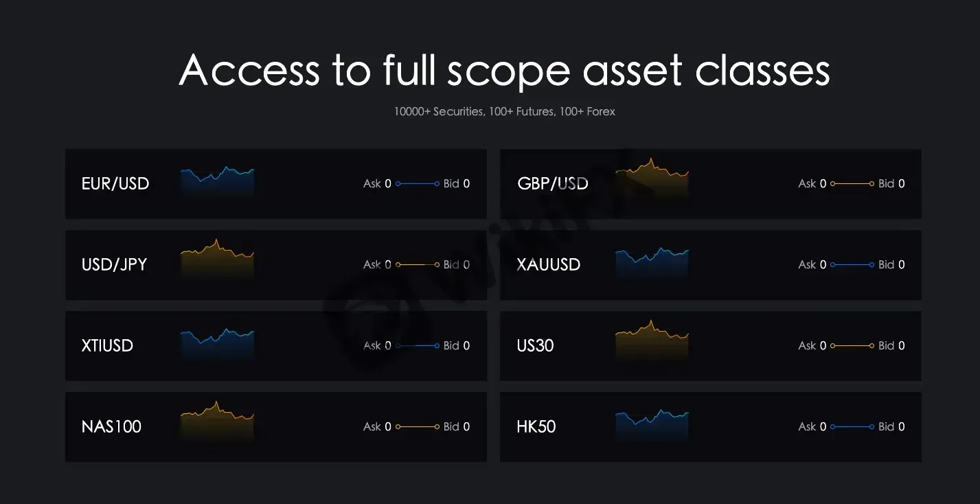Click the GBP/USD mini price chart
Image resolution: width=980 pixels, height=504 pixels.
(x=652, y=180)
